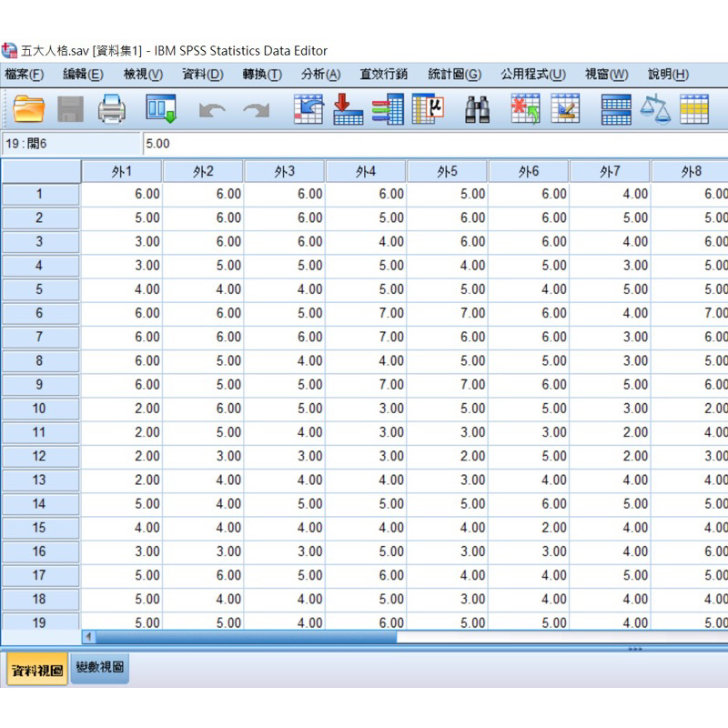Click the Select cases icon
Screen dimensions: 728x728
pyautogui.click(x=694, y=109)
